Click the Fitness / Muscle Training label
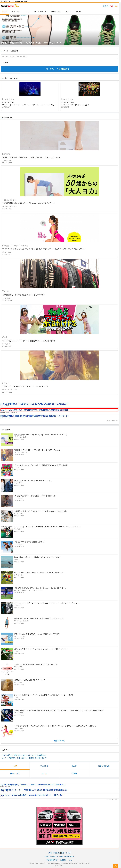Viewport: 121px width, 868px height. (15, 246)
